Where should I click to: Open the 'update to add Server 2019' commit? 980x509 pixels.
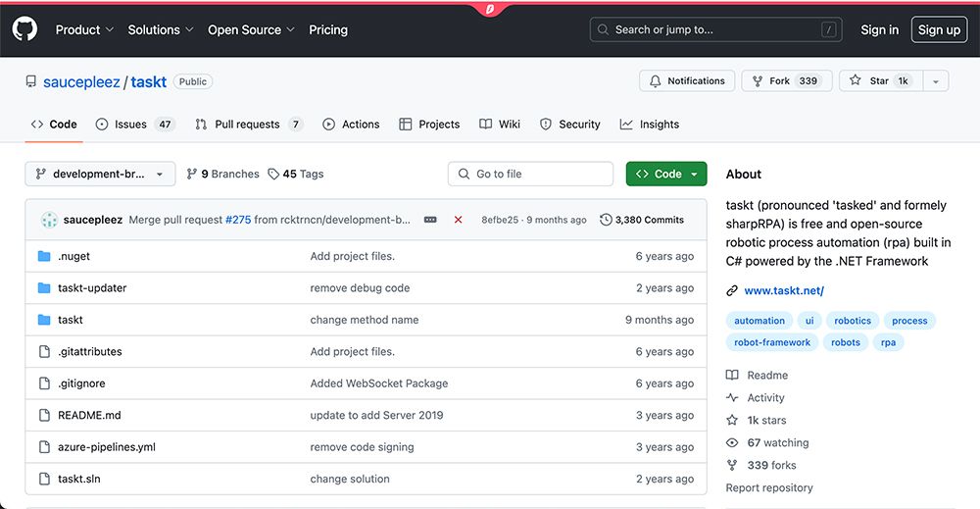click(x=377, y=415)
